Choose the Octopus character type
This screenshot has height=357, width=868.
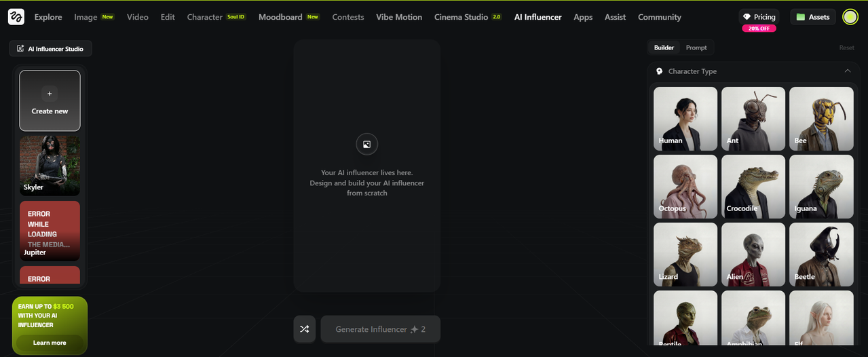pyautogui.click(x=685, y=187)
